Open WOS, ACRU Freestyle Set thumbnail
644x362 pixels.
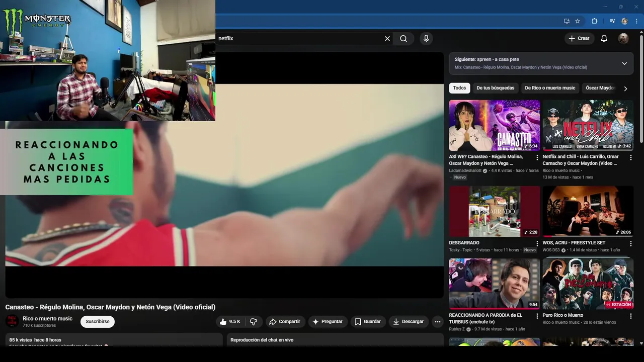pyautogui.click(x=588, y=212)
